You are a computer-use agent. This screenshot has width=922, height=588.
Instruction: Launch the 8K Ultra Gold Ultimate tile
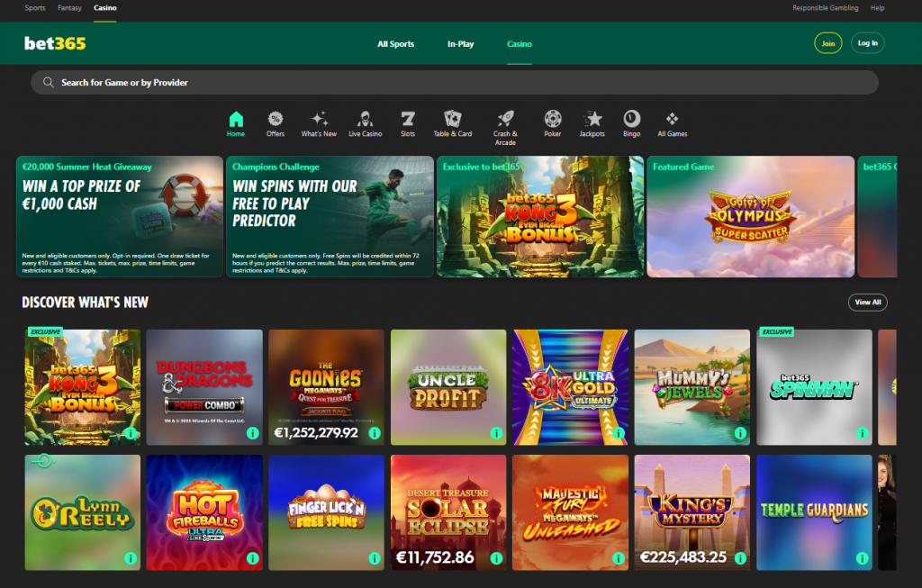(570, 387)
